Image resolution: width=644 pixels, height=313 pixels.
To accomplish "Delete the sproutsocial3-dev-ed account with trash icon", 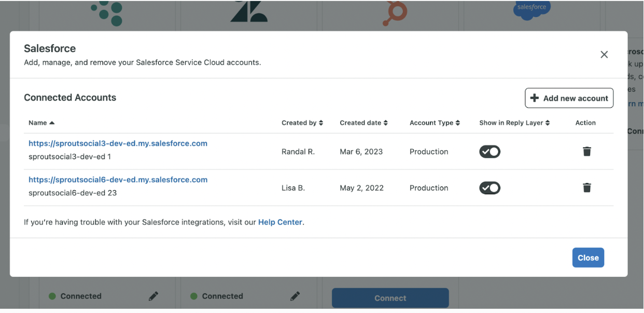I will click(587, 151).
